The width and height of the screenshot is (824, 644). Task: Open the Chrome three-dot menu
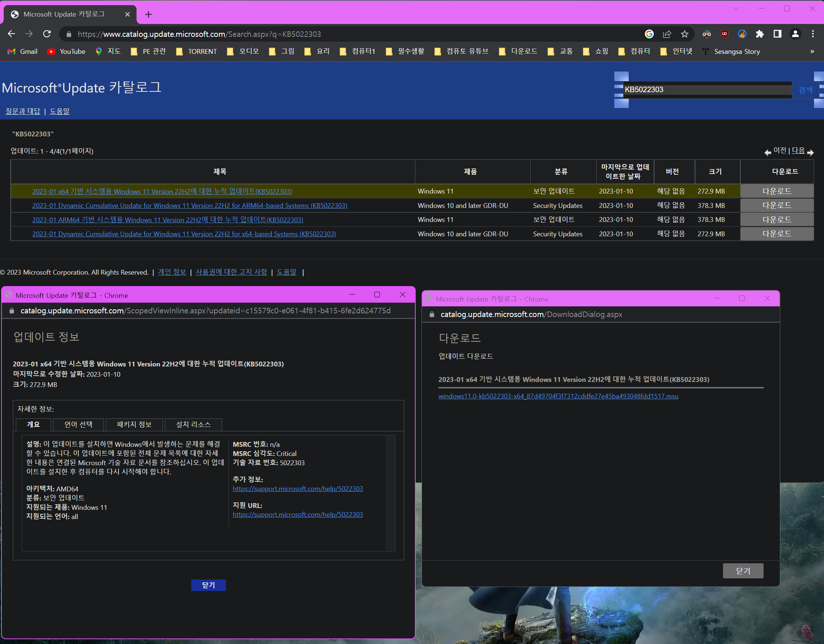[813, 34]
